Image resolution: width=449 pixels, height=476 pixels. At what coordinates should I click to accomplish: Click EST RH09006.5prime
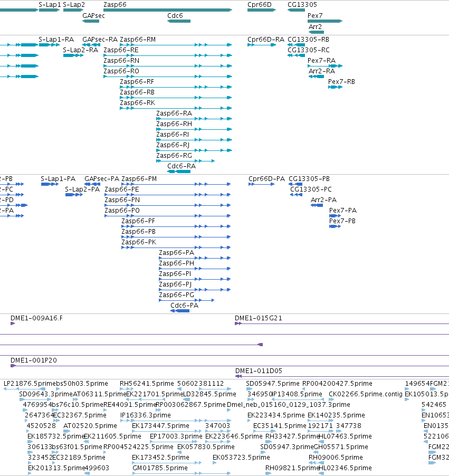coord(336,458)
